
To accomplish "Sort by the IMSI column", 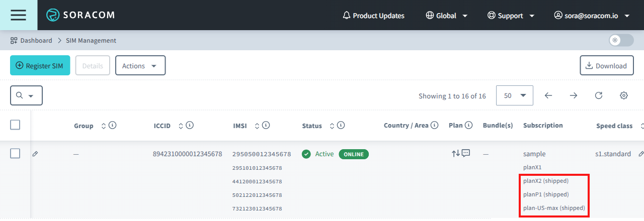I will [x=257, y=126].
